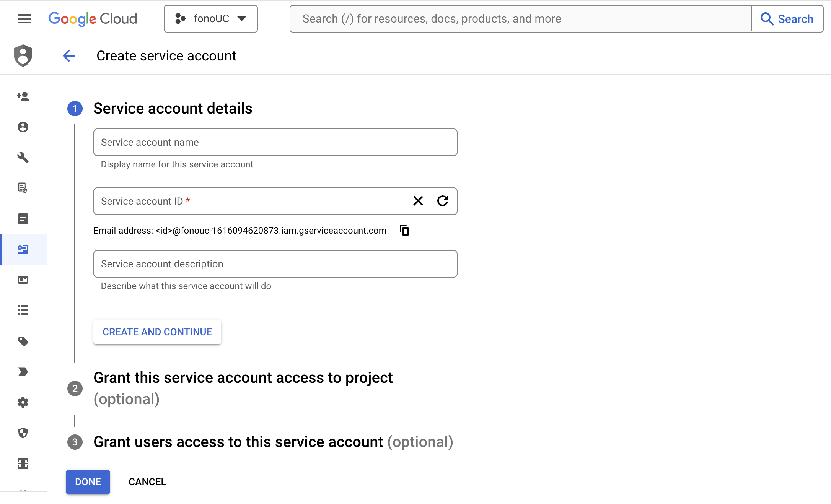Click the Service account description field
The height and width of the screenshot is (504, 831).
(275, 264)
